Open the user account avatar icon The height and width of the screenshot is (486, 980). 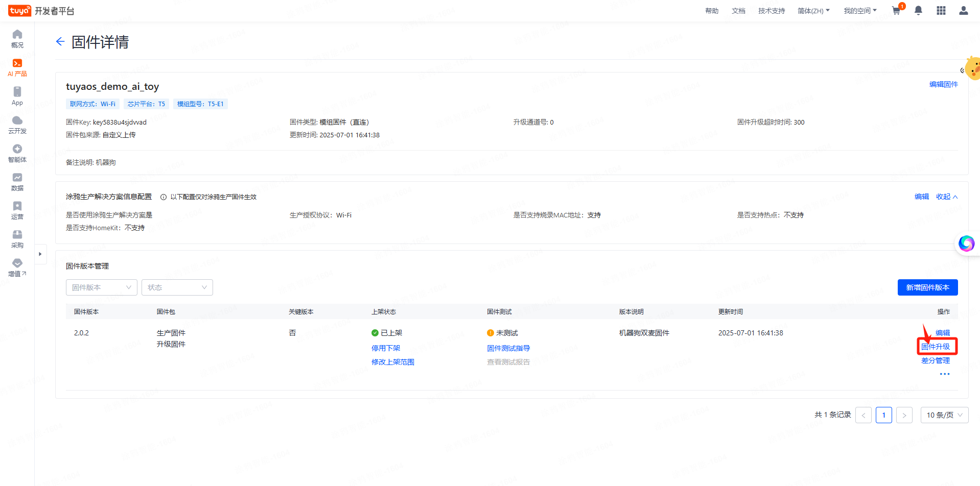(964, 10)
